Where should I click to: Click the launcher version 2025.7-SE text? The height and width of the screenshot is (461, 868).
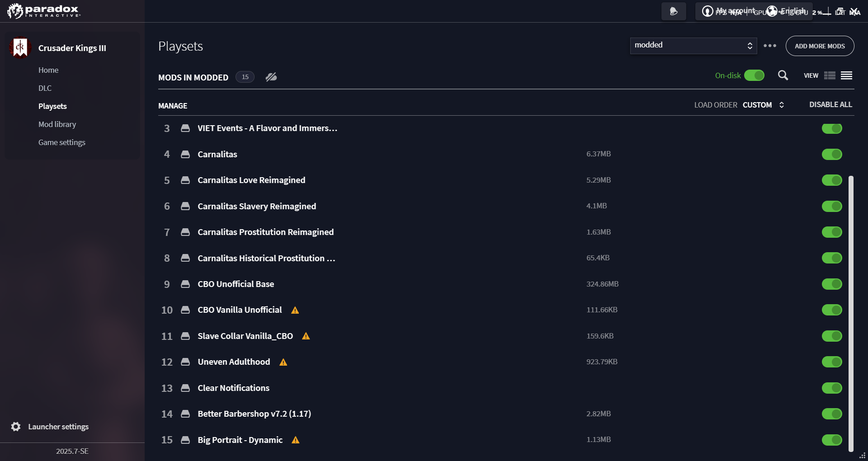(x=72, y=451)
